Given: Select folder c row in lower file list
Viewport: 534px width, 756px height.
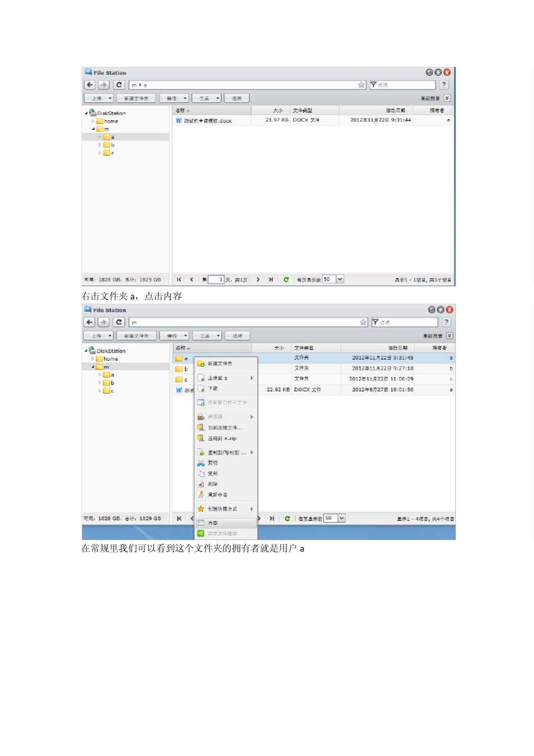Looking at the screenshot, I should 314,379.
